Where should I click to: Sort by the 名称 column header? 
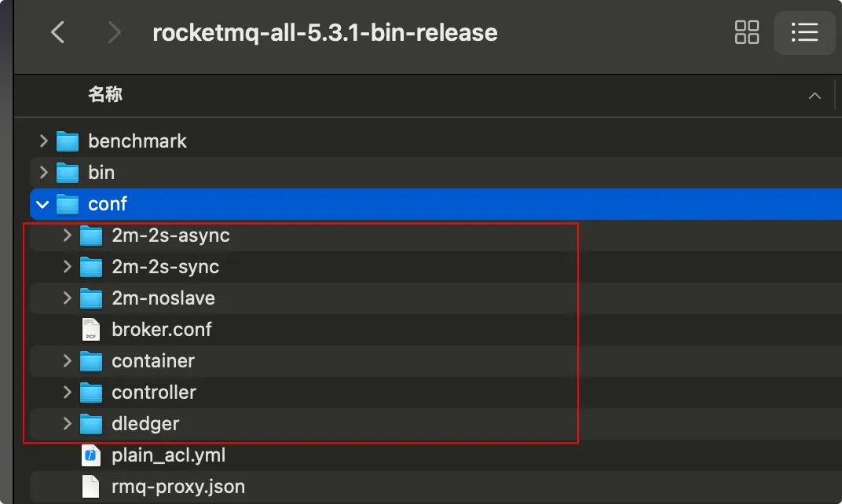click(x=105, y=95)
